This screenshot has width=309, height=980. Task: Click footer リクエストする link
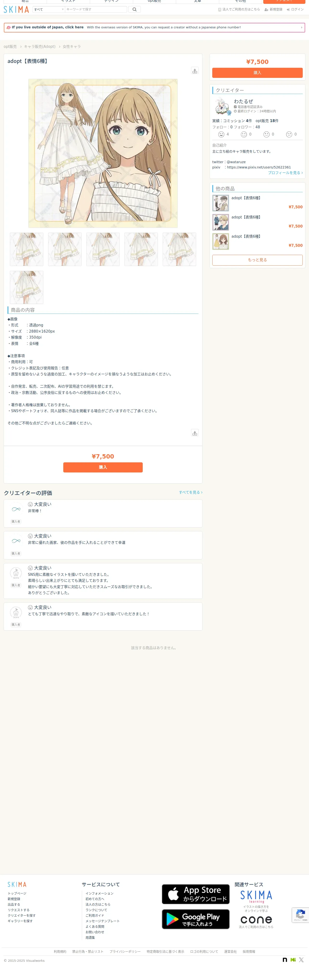click(19, 910)
